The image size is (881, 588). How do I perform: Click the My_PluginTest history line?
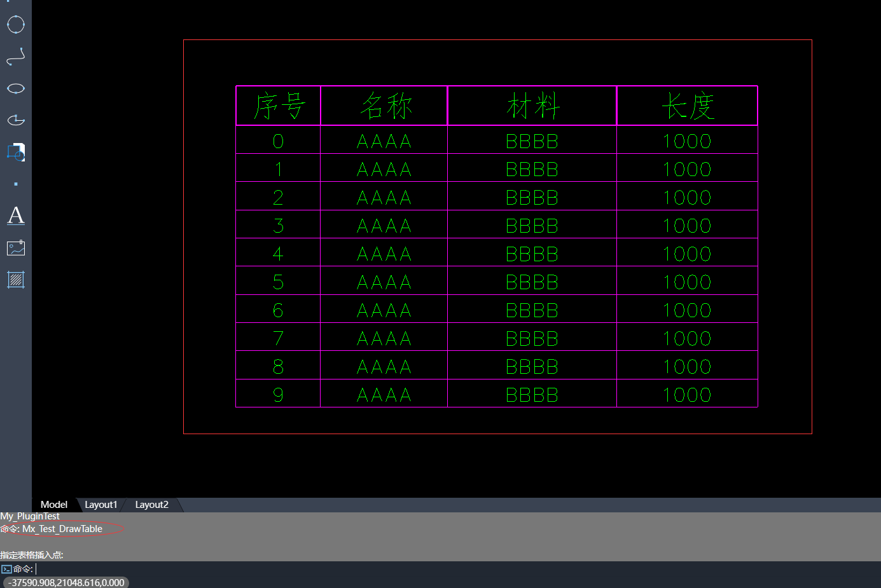point(30,516)
